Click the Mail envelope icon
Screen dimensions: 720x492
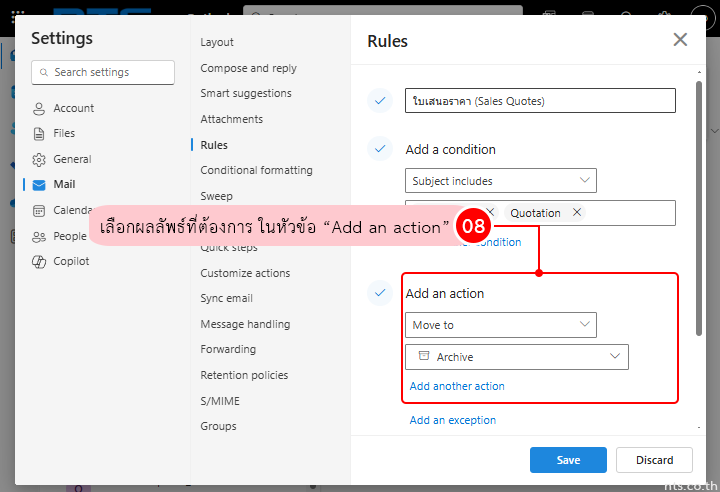(x=39, y=185)
